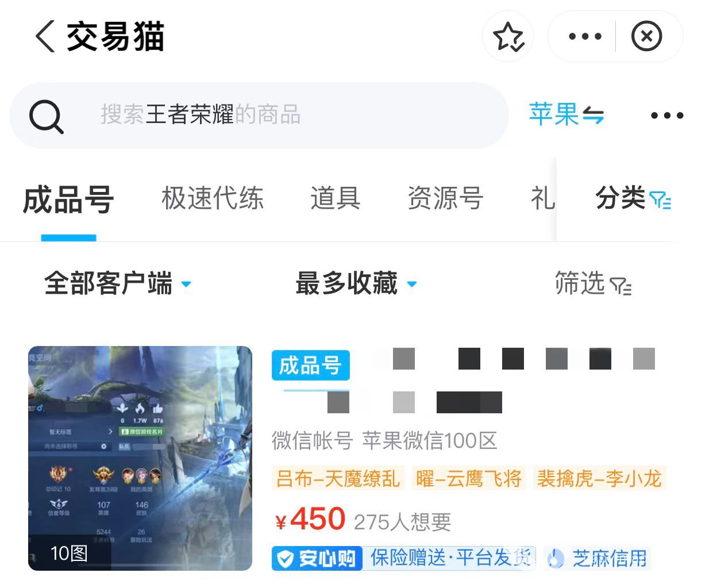
Task: Switch platform via 苹果 swap toggle
Action: coord(566,114)
